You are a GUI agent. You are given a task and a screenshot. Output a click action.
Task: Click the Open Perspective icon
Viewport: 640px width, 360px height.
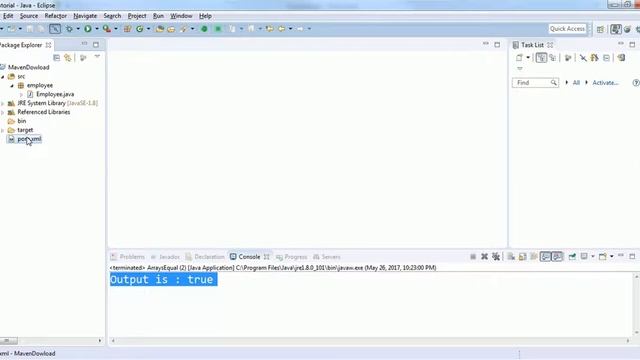click(x=600, y=29)
